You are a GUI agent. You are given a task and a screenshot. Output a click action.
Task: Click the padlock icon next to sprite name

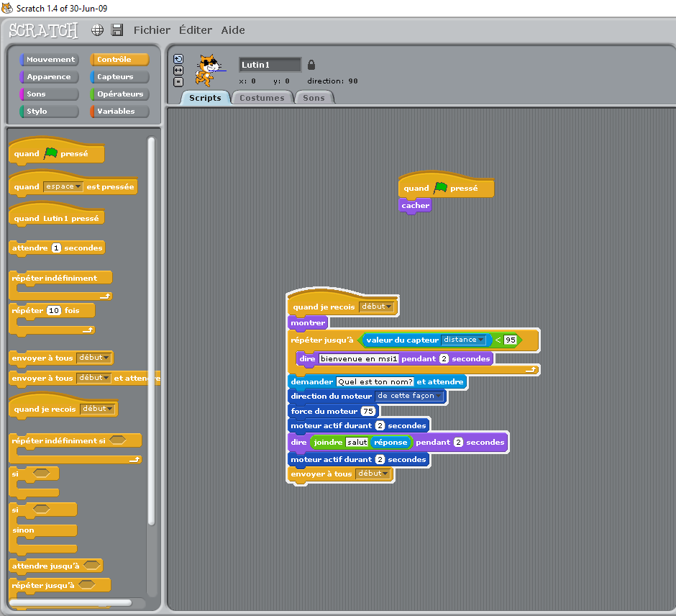[x=311, y=65]
